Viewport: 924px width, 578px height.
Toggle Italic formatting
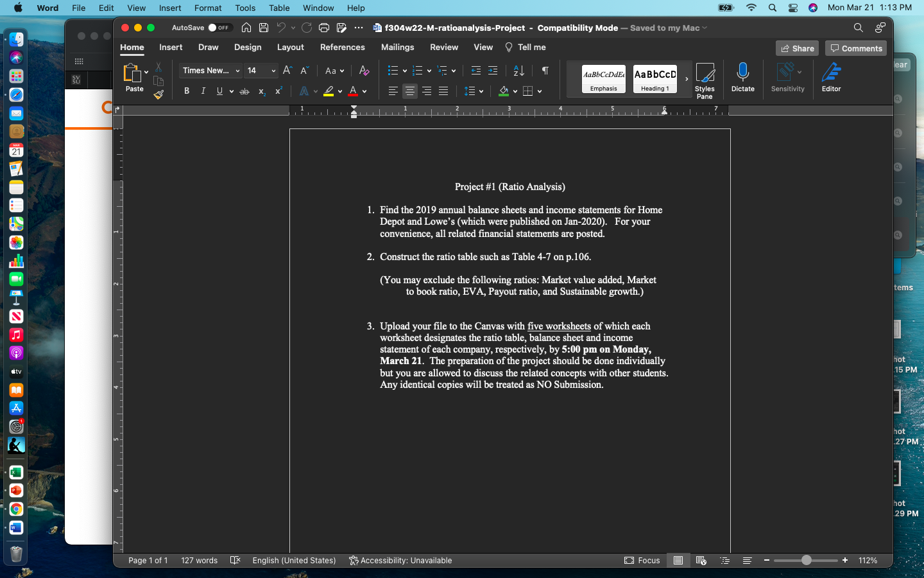click(x=203, y=91)
